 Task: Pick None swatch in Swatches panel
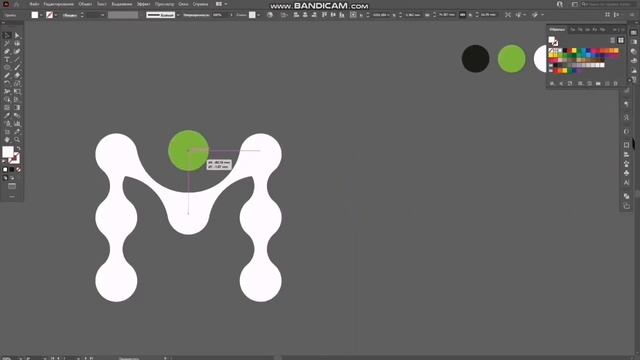click(551, 51)
